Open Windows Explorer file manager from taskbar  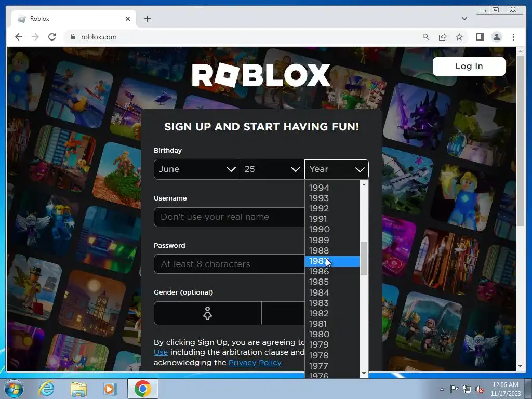78,389
